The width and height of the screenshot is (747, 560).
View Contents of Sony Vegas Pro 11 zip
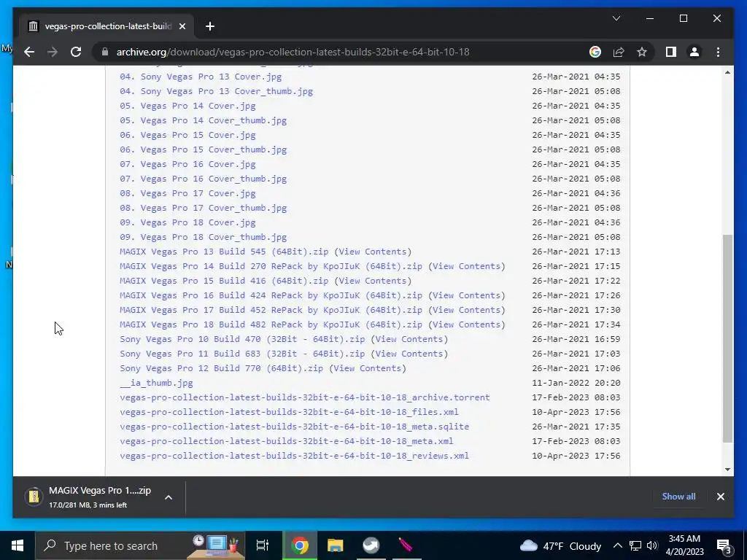(409, 354)
